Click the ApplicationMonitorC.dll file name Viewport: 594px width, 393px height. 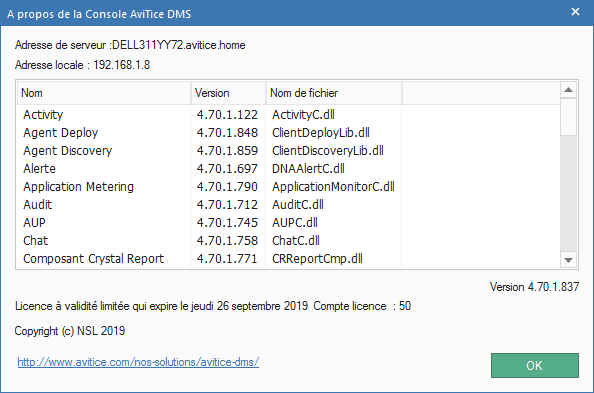[x=333, y=186]
